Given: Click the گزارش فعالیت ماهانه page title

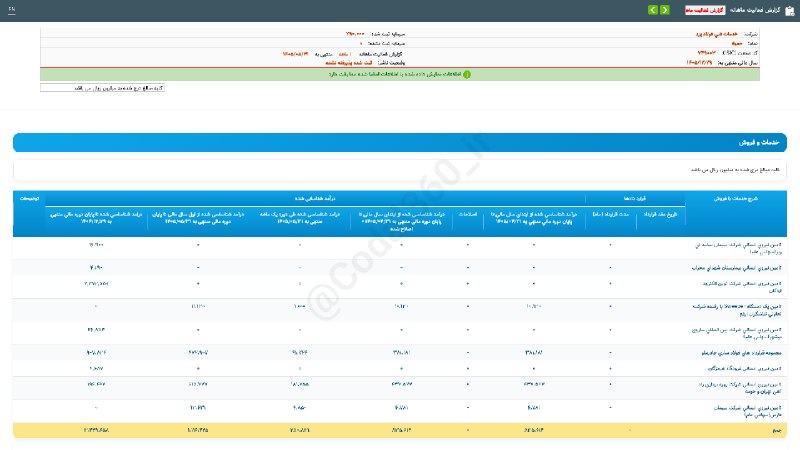Looking at the screenshot, I should coord(755,10).
